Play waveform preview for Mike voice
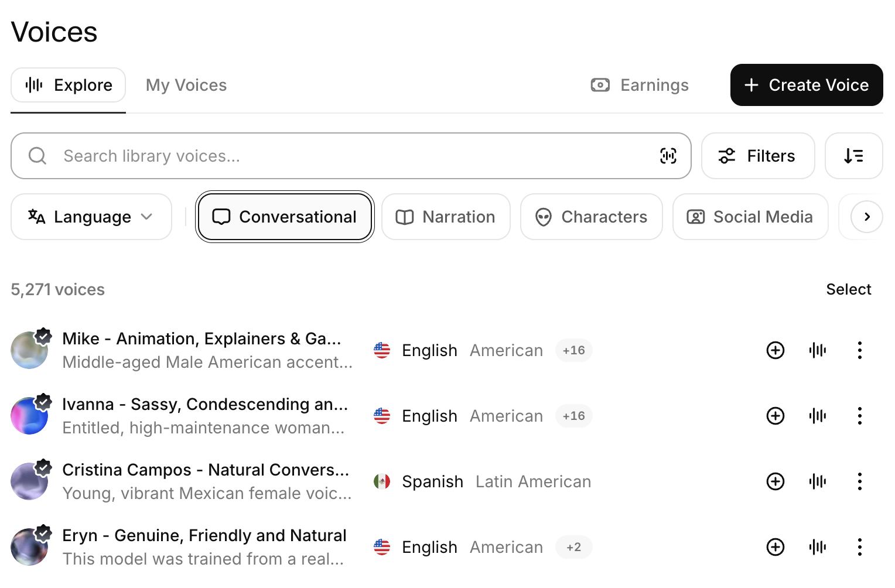This screenshot has width=895, height=588. 818,350
